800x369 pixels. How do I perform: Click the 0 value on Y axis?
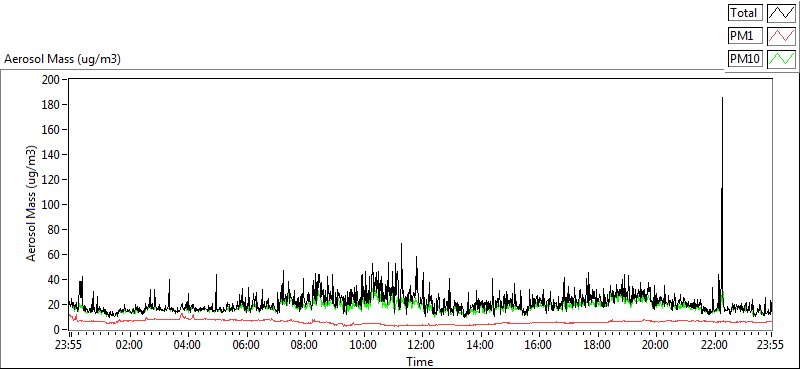tap(57, 330)
